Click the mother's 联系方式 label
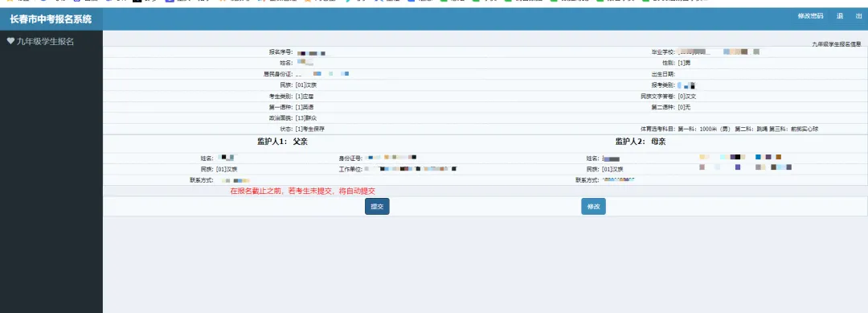This screenshot has width=868, height=313. click(588, 180)
